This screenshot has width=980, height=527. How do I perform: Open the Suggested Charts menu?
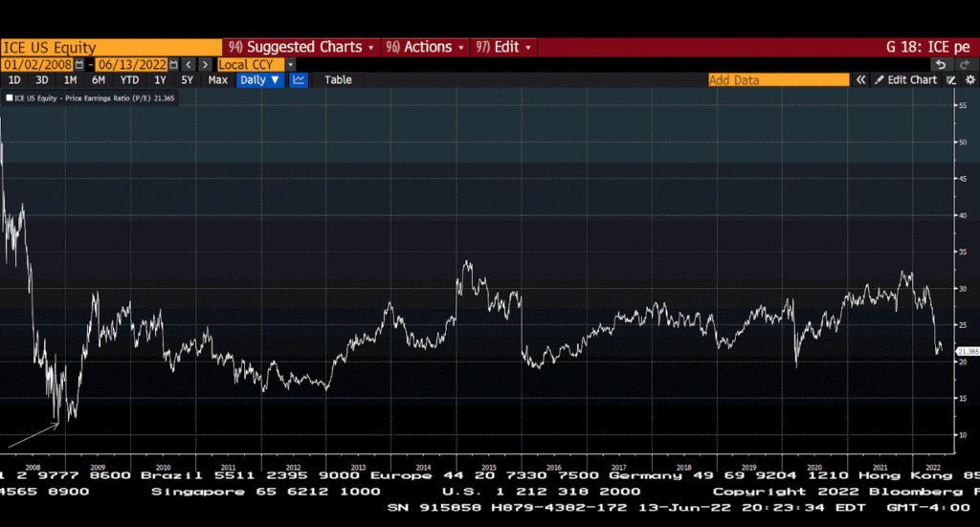click(x=300, y=47)
